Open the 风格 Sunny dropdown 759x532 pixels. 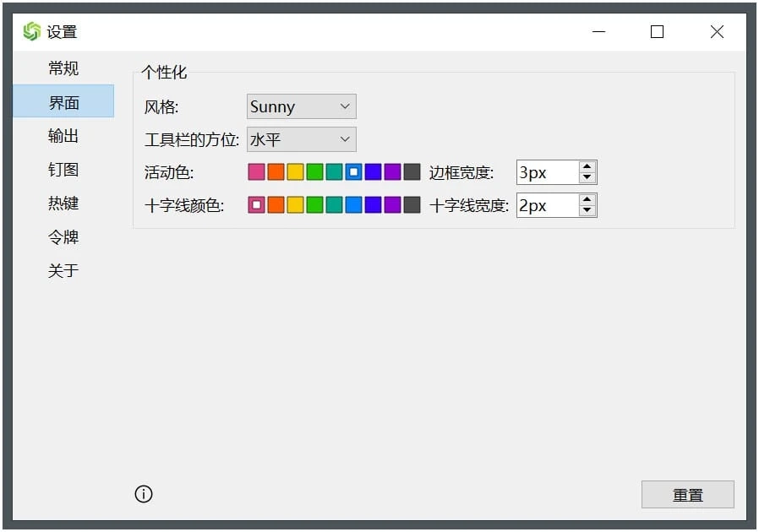pyautogui.click(x=301, y=106)
